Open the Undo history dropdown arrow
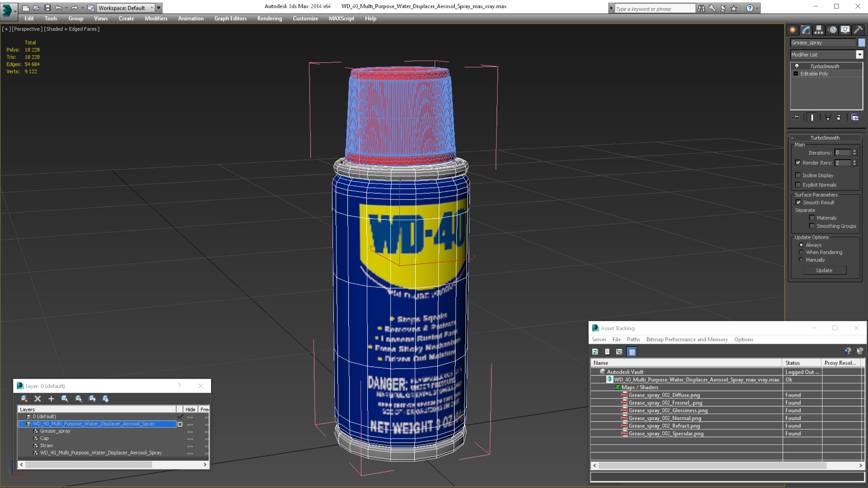Image resolution: width=868 pixels, height=488 pixels. pos(66,8)
